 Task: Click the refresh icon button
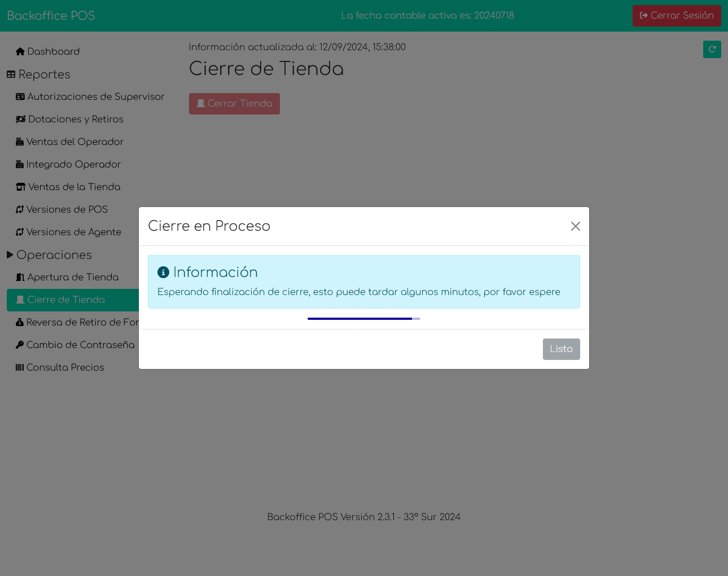pyautogui.click(x=712, y=50)
